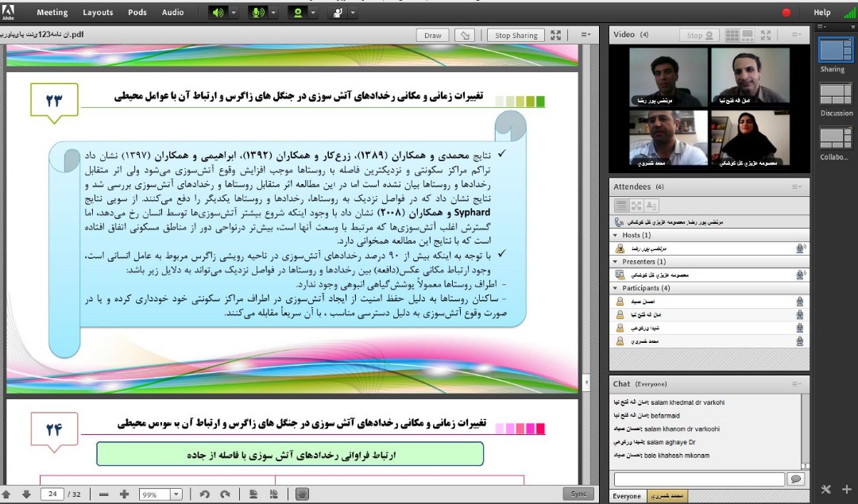Collapse the Hosts group in Attendees
The image size is (858, 504).
click(614, 236)
